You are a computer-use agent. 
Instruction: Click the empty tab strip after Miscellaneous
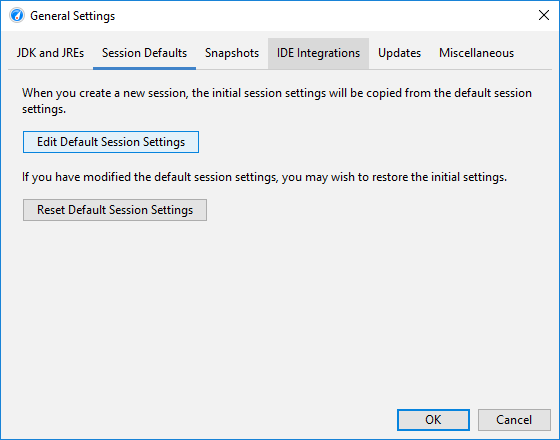(x=538, y=53)
